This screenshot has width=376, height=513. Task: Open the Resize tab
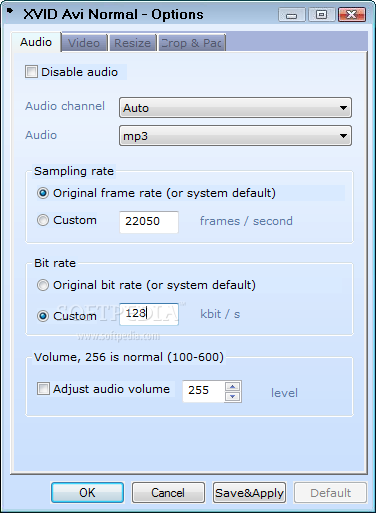pos(132,43)
